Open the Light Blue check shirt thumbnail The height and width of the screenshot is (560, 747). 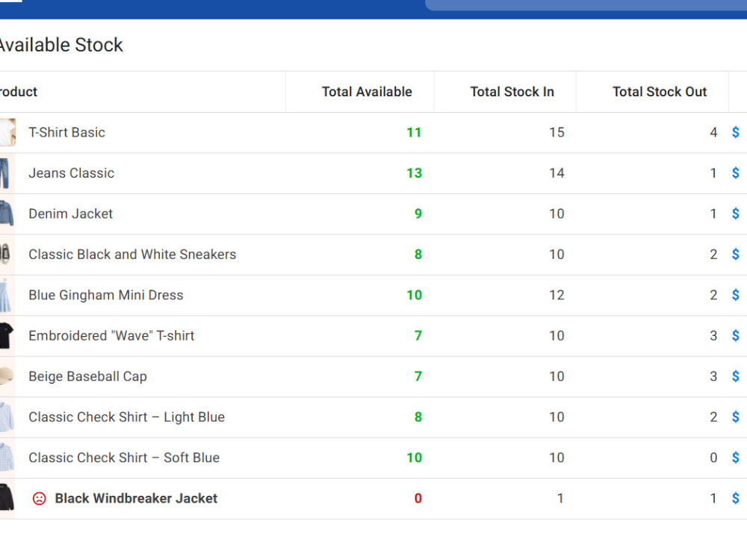[x=7, y=417]
